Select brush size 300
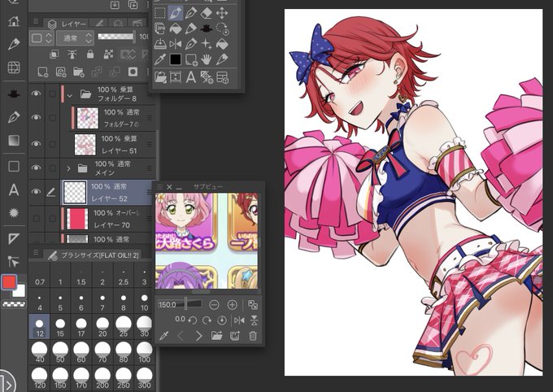This screenshot has height=392, width=553. (x=144, y=378)
